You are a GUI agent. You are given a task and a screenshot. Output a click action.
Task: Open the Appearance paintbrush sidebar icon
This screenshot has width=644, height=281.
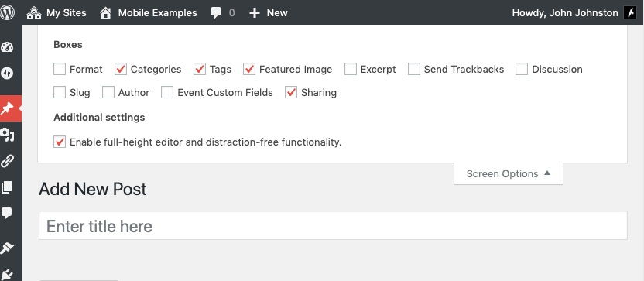coord(7,248)
